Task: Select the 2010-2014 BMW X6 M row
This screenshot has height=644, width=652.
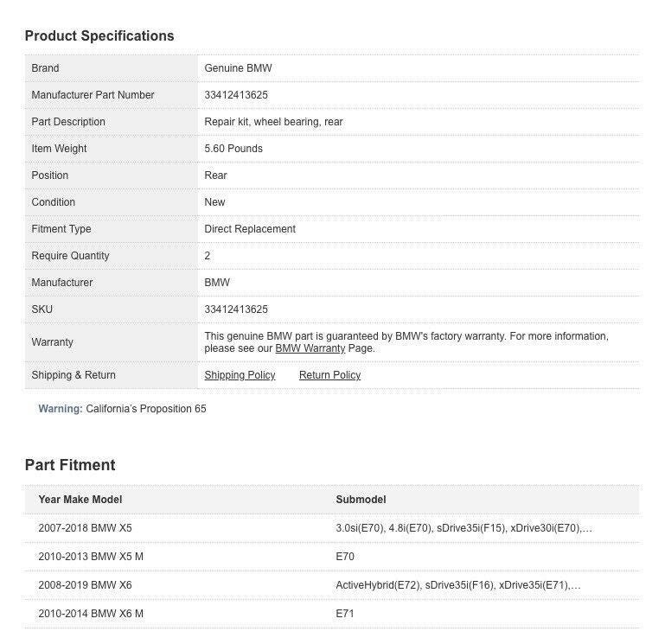Action: [90, 614]
